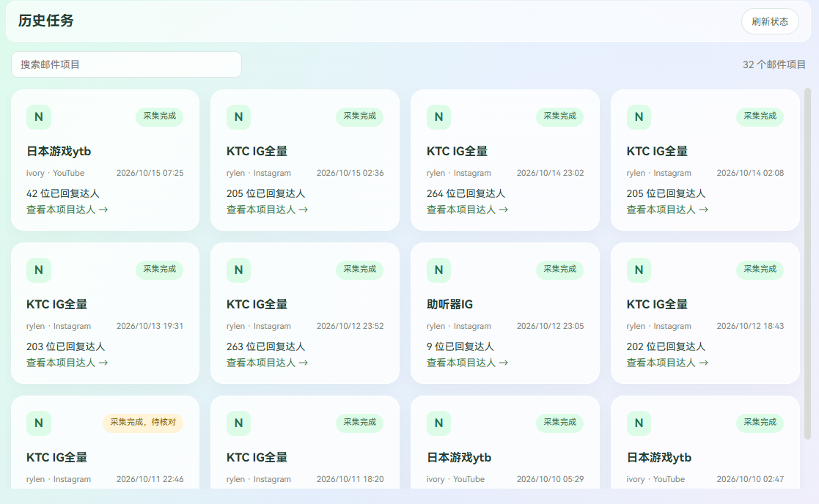The width and height of the screenshot is (819, 504).
Task: Select KTC IG全量 title dated 2026/10/13 19:31
Action: coord(57,304)
